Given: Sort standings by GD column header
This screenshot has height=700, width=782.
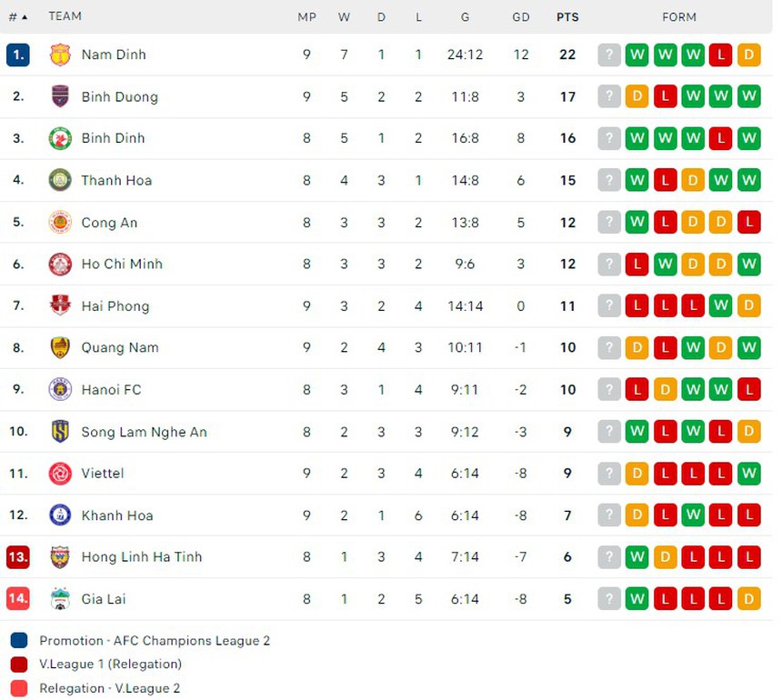Looking at the screenshot, I should (521, 16).
